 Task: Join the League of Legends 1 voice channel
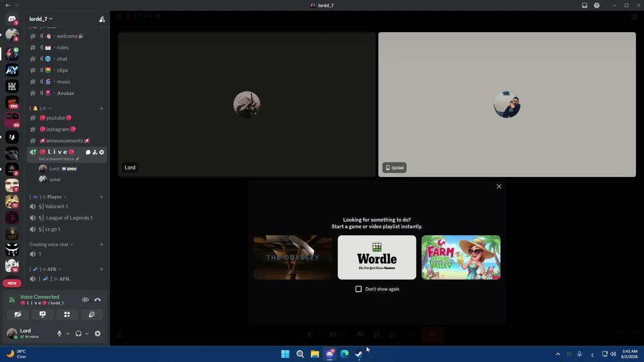(66, 218)
